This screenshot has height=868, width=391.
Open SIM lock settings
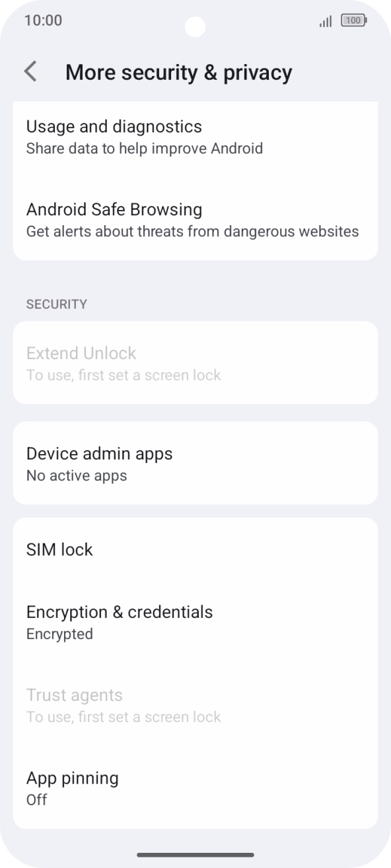[x=59, y=550]
